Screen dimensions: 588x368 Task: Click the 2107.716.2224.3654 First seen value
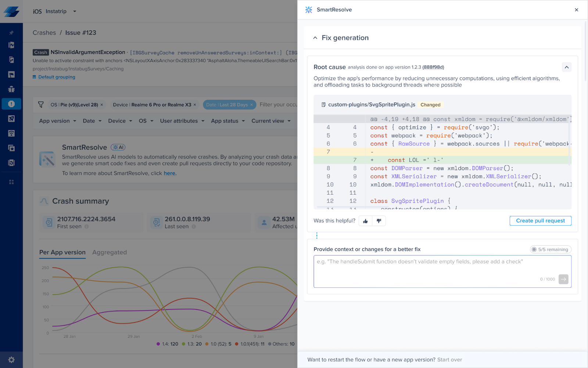click(x=86, y=219)
